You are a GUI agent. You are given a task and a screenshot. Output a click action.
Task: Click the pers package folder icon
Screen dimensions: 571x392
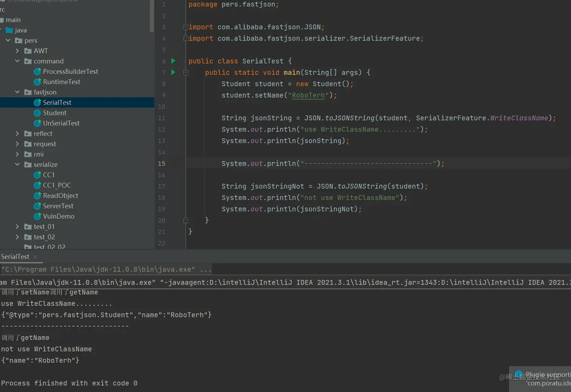point(19,40)
